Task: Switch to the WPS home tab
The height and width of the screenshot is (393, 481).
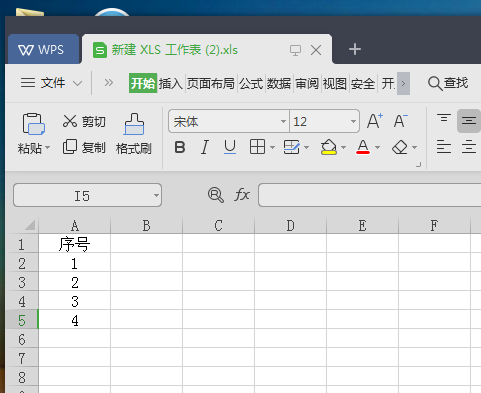Action: 43,50
